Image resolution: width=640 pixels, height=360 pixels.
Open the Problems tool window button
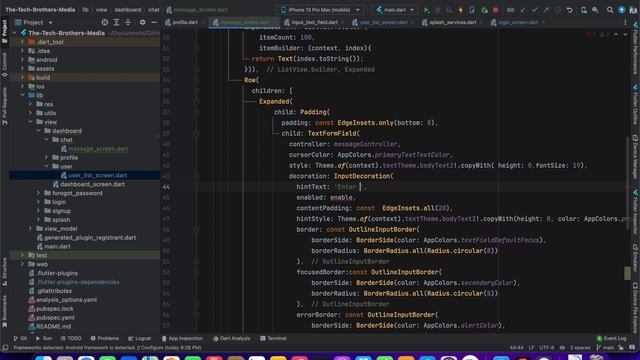[x=105, y=338]
